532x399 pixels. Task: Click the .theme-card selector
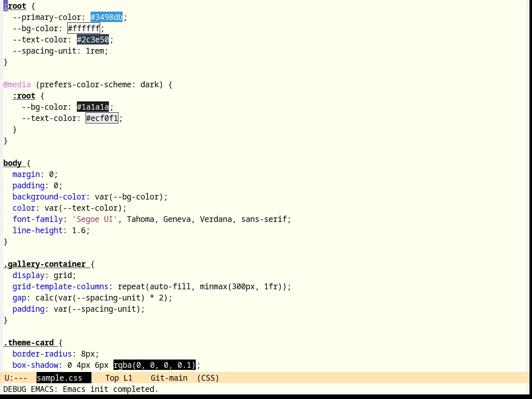(x=29, y=342)
